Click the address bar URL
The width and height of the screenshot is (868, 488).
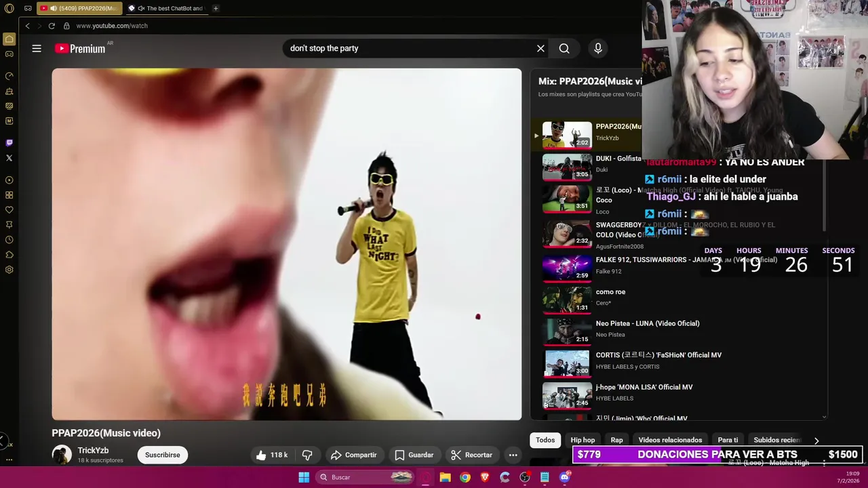coord(112,26)
